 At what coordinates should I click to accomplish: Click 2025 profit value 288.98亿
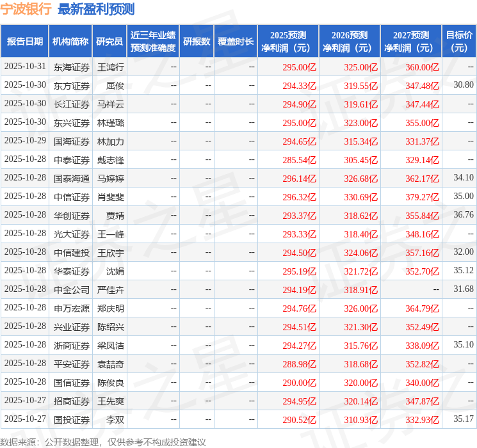[300, 364]
